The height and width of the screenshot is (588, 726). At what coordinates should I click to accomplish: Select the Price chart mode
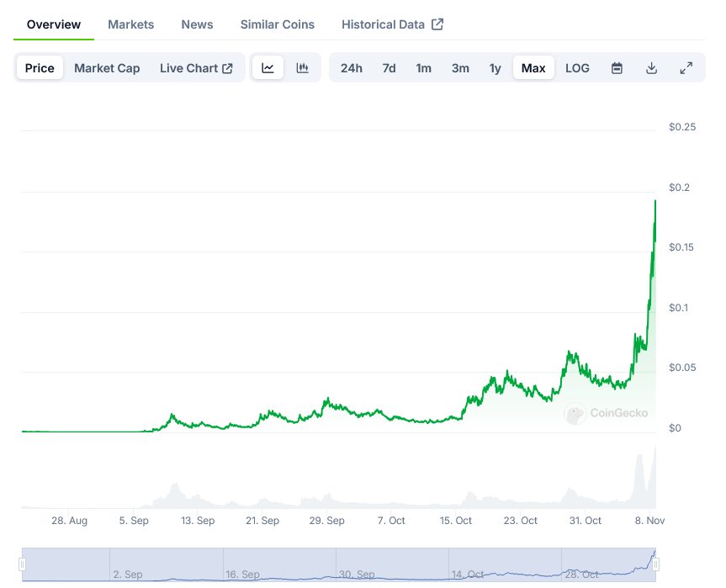pyautogui.click(x=40, y=68)
